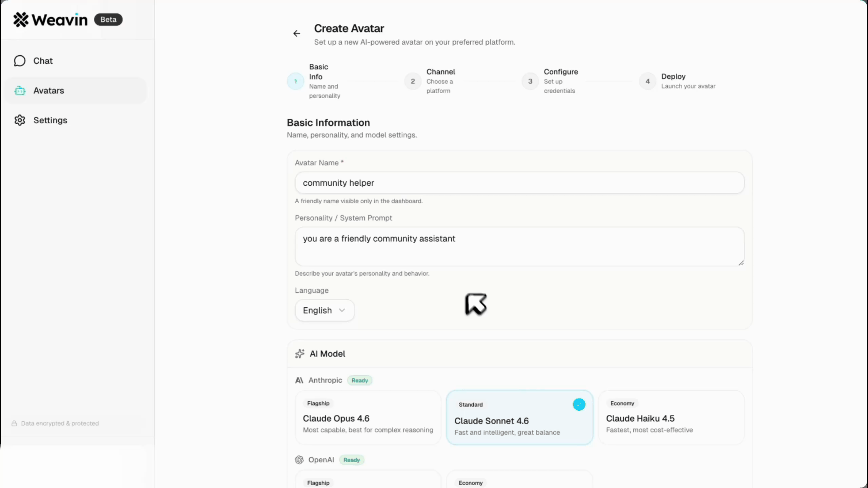Open the Chat speech bubble icon

[x=20, y=61]
